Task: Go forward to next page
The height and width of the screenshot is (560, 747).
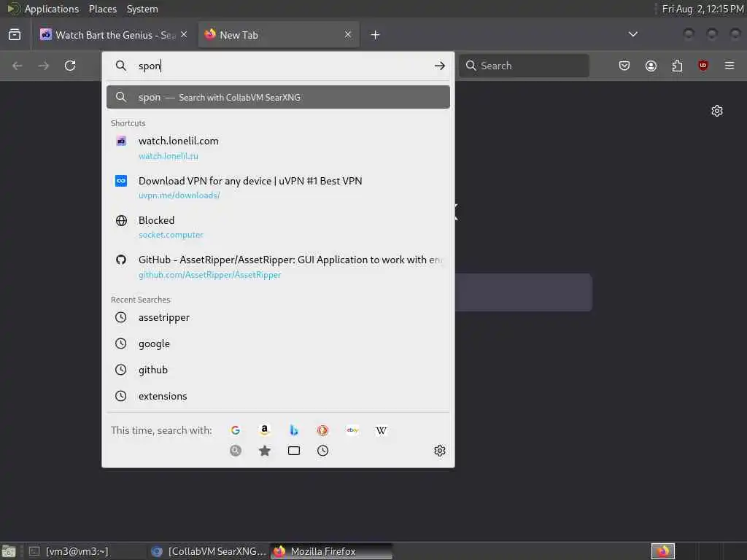Action: coord(43,65)
